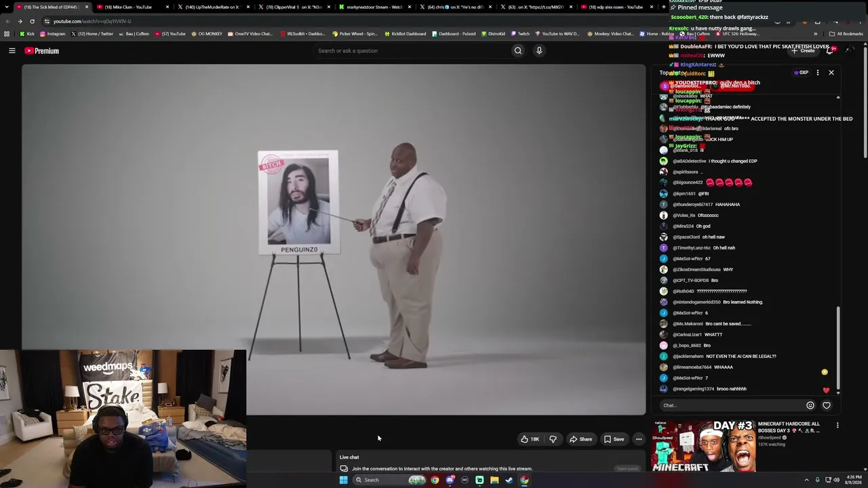Focus the 'Search or ask a question' field
868x488 pixels.
point(412,51)
